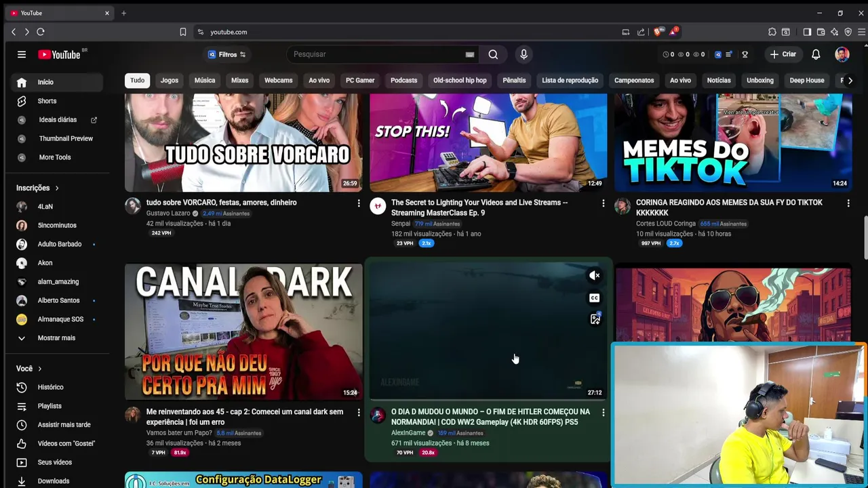
Task: Click the vidIQ trophy icon
Action: (x=745, y=54)
